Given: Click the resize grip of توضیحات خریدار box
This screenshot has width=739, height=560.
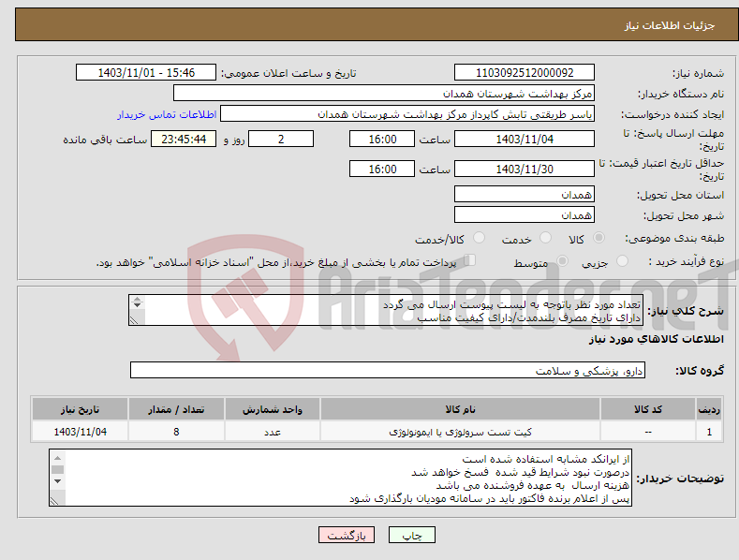Looking at the screenshot, I should coord(54,501).
